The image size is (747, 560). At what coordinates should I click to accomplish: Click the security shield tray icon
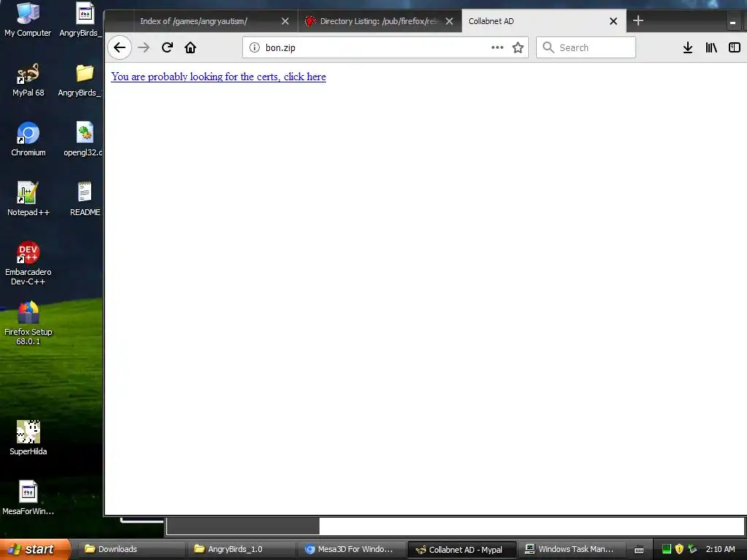679,549
